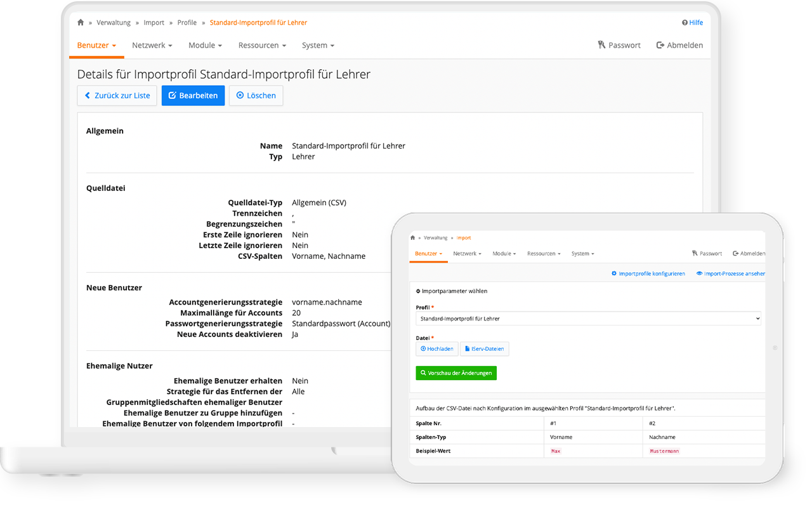Open Verwaltung breadcrumb in laptop window
The image size is (812, 507).
(114, 22)
